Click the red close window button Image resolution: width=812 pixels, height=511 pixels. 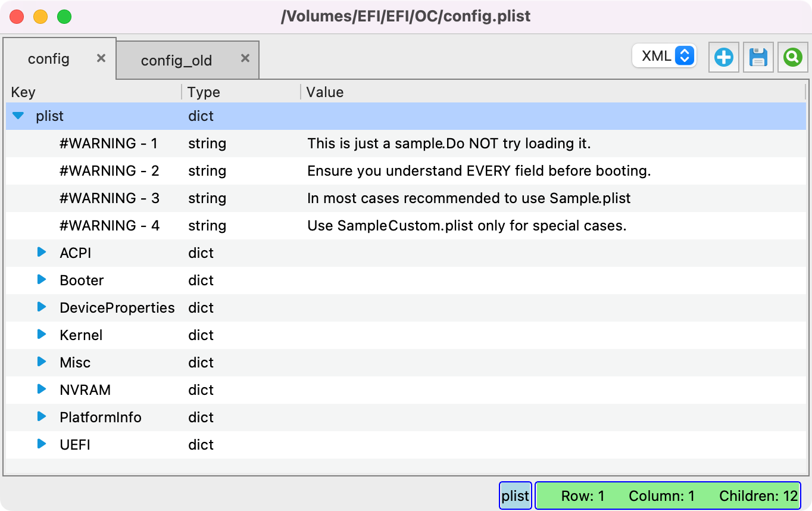point(17,17)
